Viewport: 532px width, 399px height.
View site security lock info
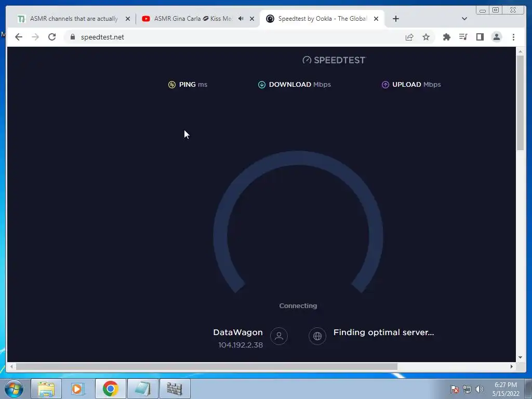point(73,37)
